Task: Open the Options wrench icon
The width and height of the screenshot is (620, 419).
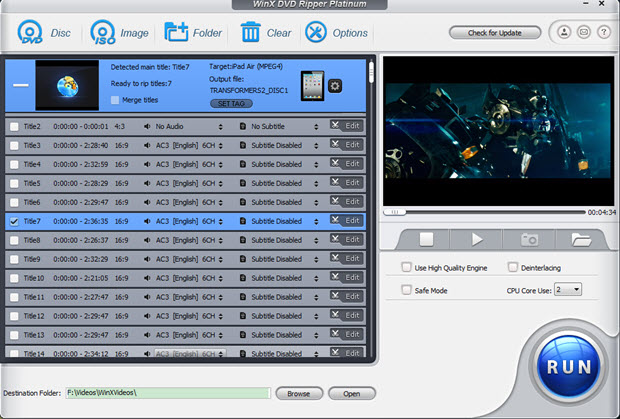Action: tap(316, 32)
